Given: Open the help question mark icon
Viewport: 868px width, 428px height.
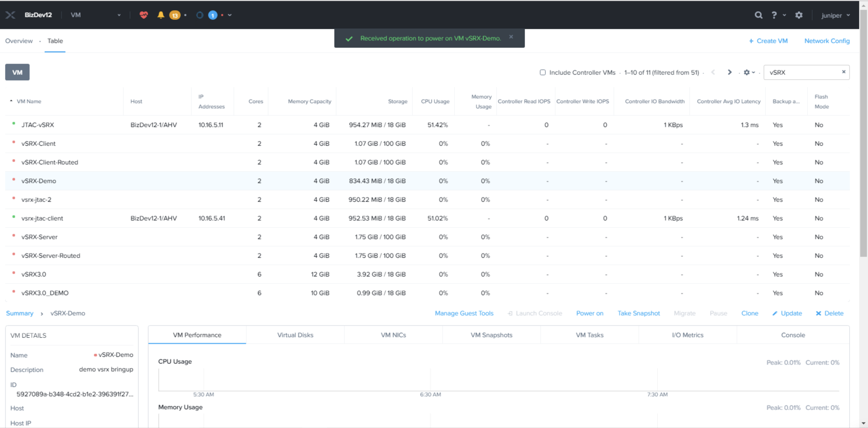Looking at the screenshot, I should coord(774,15).
